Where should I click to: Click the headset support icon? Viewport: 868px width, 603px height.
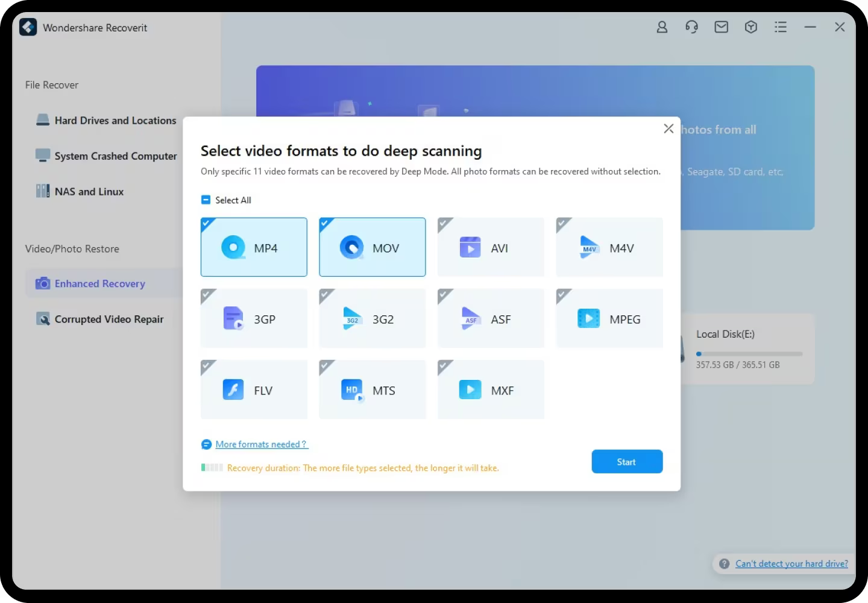pyautogui.click(x=691, y=27)
